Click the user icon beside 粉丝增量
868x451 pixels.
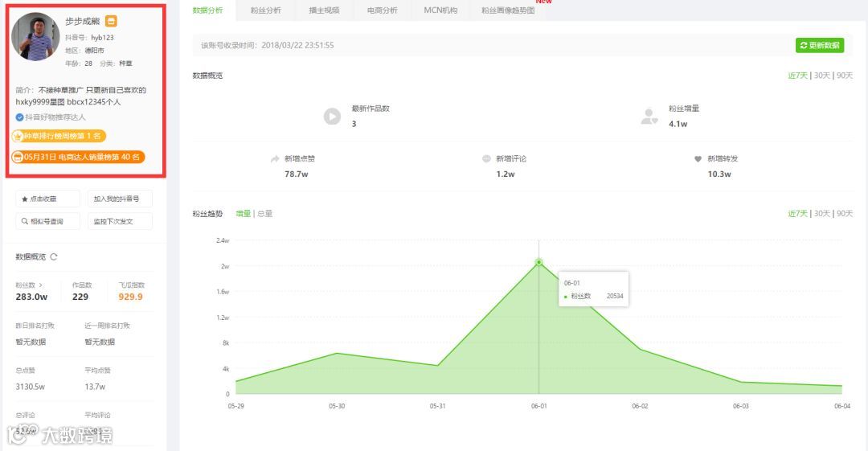click(649, 117)
